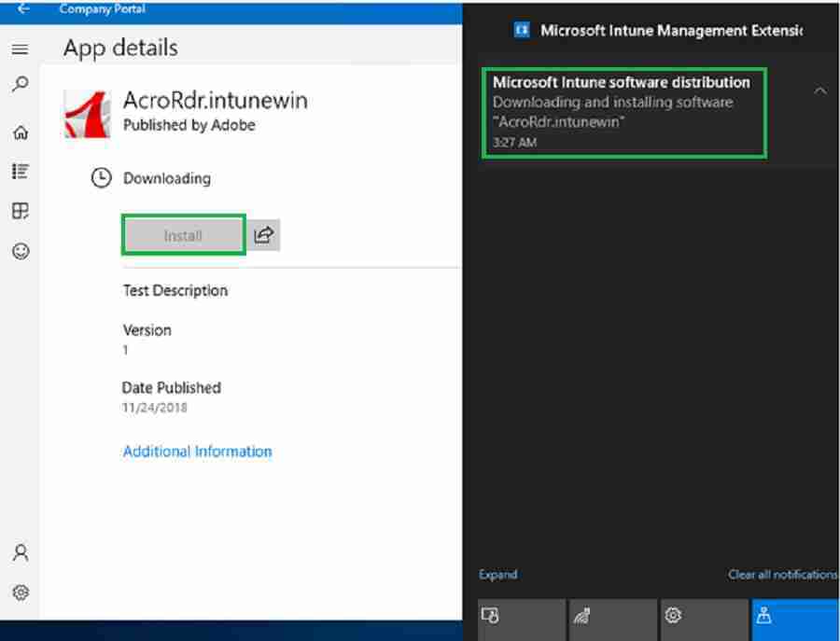Toggle the network quick action tile
Image resolution: width=840 pixels, height=641 pixels.
pos(613,620)
